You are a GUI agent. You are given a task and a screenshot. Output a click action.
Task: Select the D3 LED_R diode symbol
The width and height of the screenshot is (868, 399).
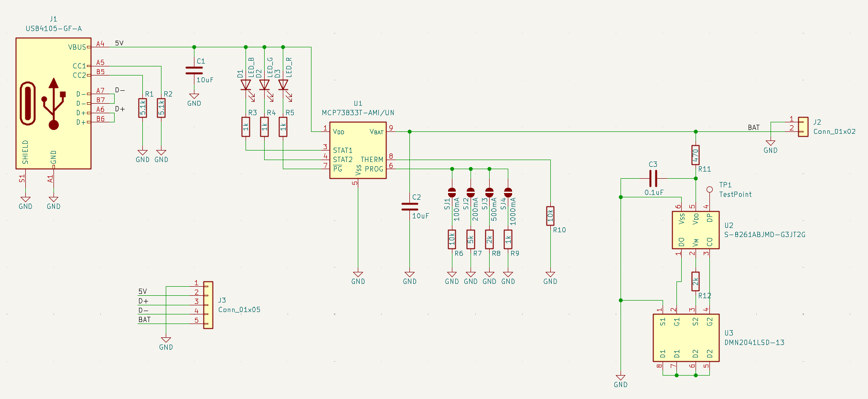coord(283,85)
